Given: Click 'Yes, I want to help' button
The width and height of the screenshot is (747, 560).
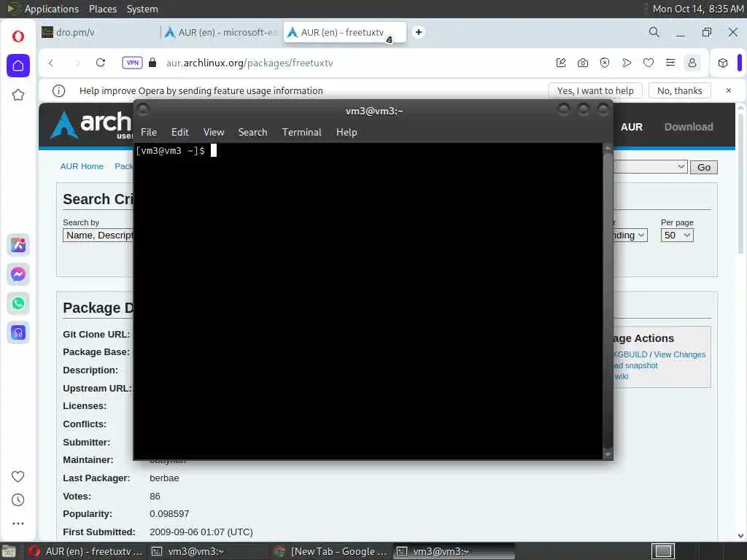Looking at the screenshot, I should click(595, 90).
